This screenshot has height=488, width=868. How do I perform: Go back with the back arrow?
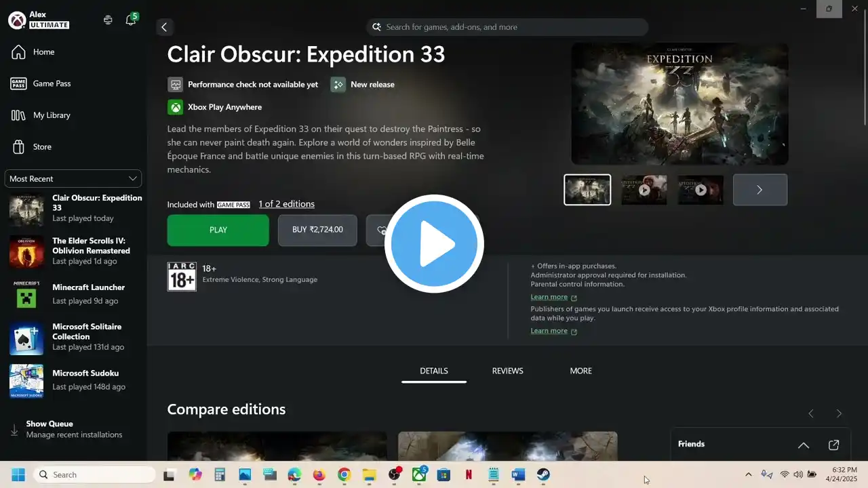[163, 27]
